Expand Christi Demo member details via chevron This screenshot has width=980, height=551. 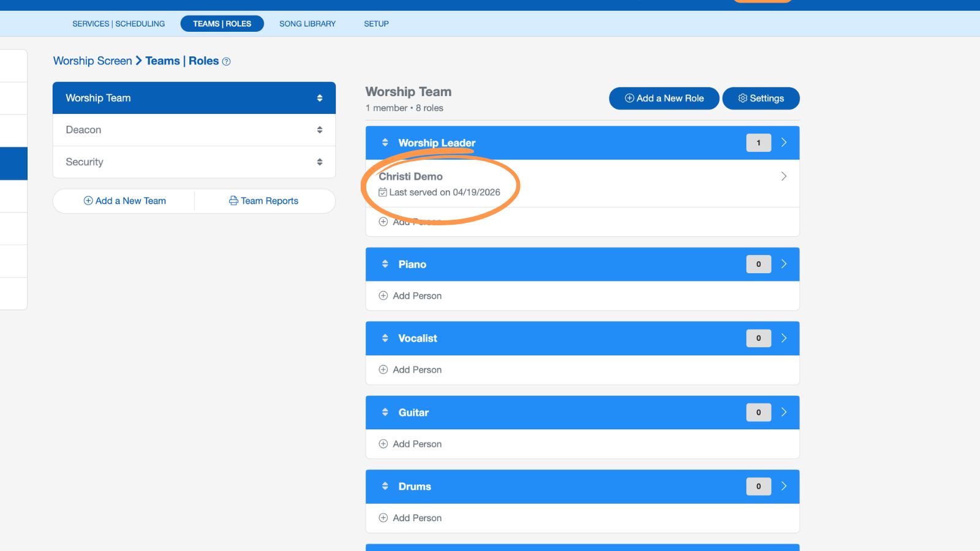pyautogui.click(x=784, y=176)
